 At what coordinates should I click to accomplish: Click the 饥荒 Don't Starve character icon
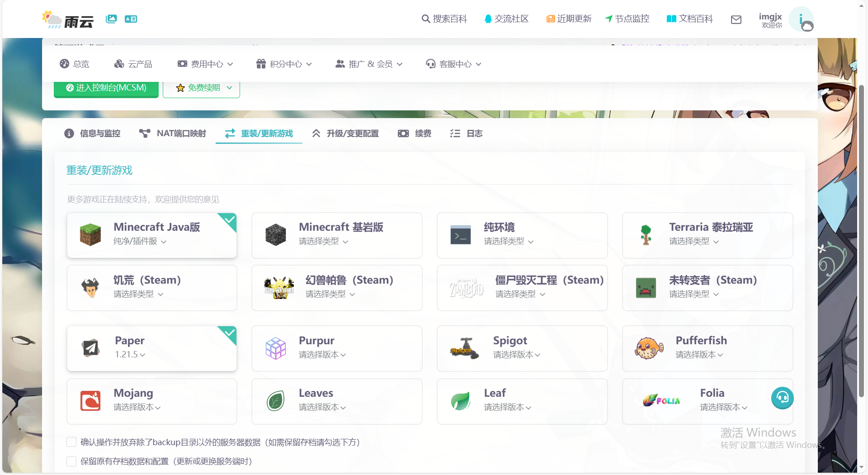pos(90,288)
